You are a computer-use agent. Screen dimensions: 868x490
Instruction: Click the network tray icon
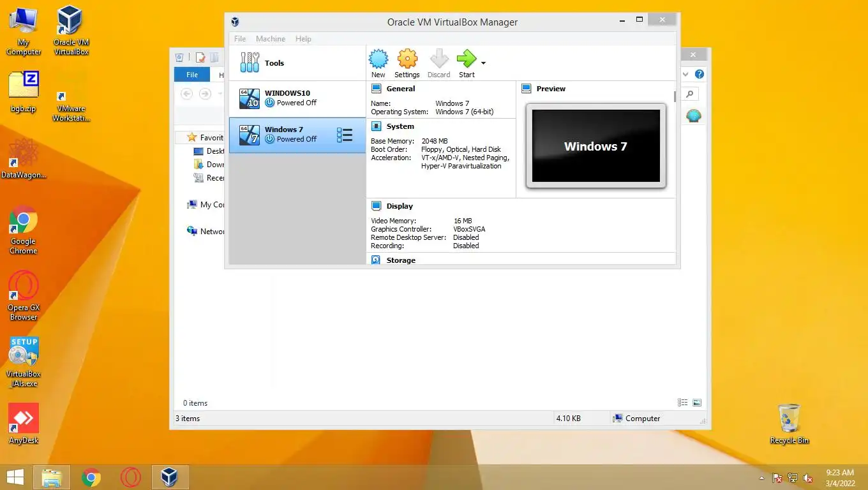tap(793, 478)
